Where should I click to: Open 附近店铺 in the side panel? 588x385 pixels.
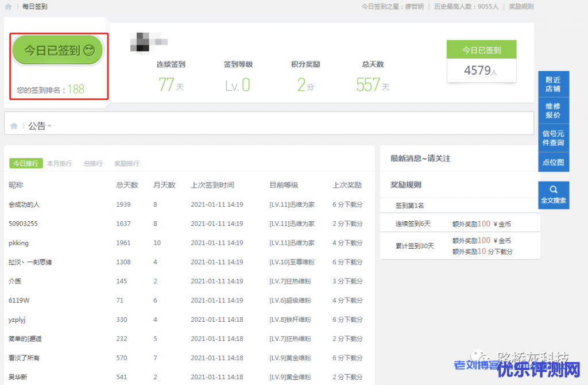554,84
